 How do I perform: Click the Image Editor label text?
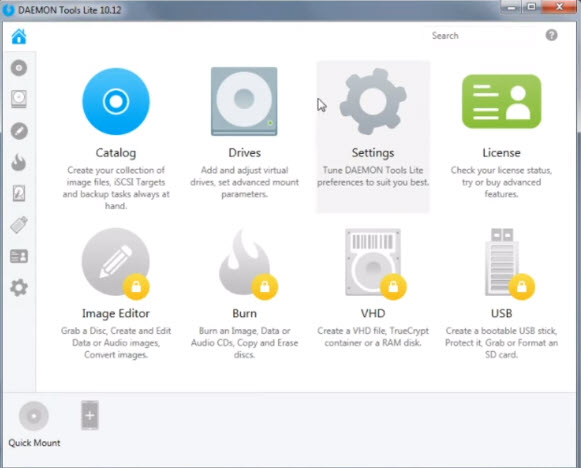click(116, 313)
